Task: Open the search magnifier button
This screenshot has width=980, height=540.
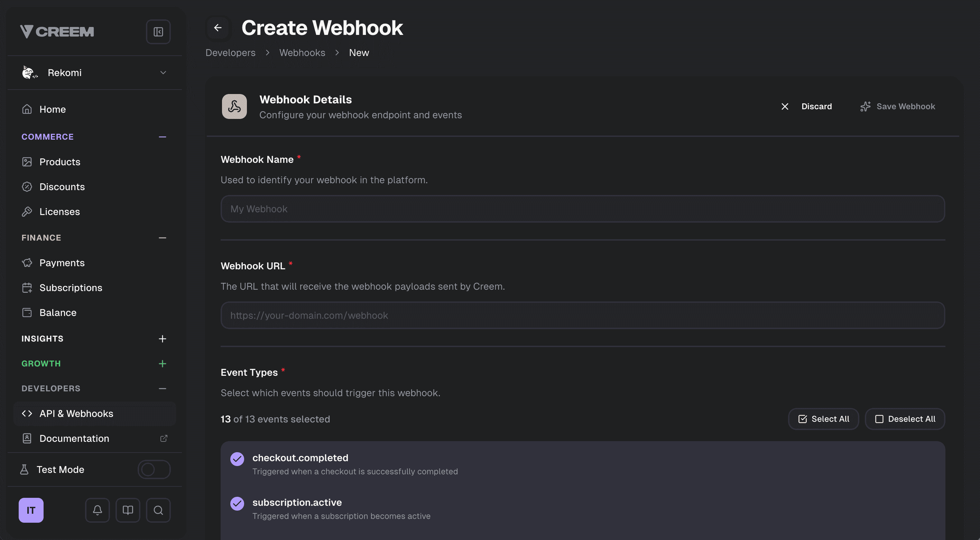Action: click(x=158, y=510)
